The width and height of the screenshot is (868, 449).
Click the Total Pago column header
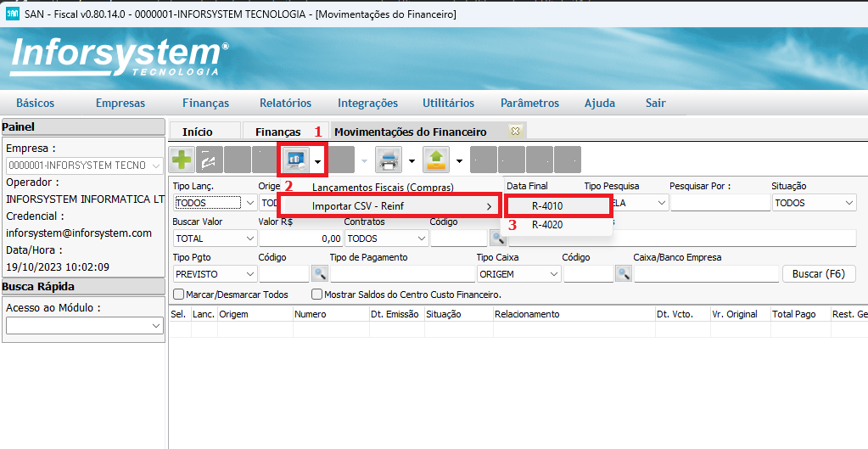tap(800, 314)
